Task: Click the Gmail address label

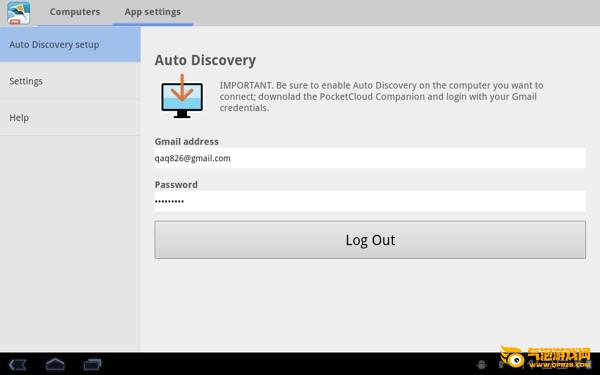Action: tap(187, 142)
